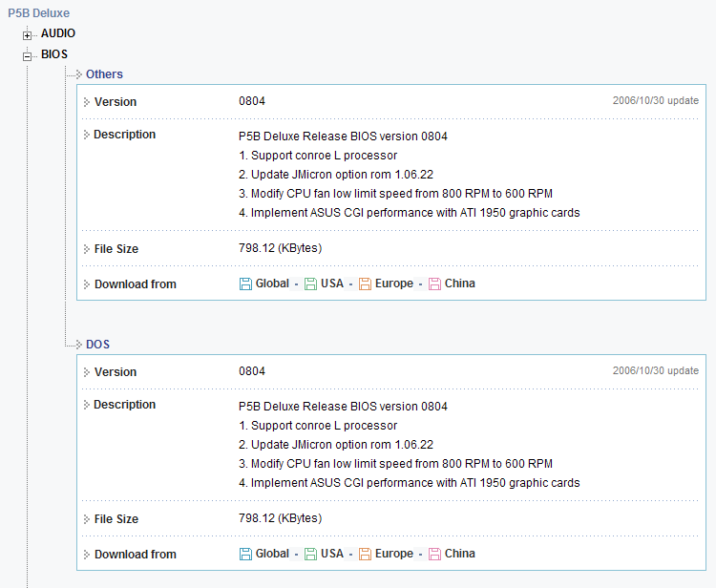This screenshot has height=588, width=716.
Task: Click the File Size label in Others section
Action: coord(116,249)
